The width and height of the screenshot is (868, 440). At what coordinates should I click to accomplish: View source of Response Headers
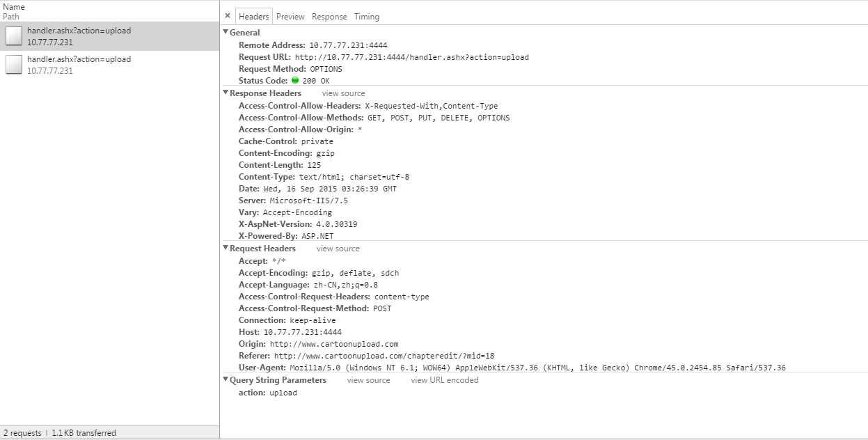tap(343, 93)
